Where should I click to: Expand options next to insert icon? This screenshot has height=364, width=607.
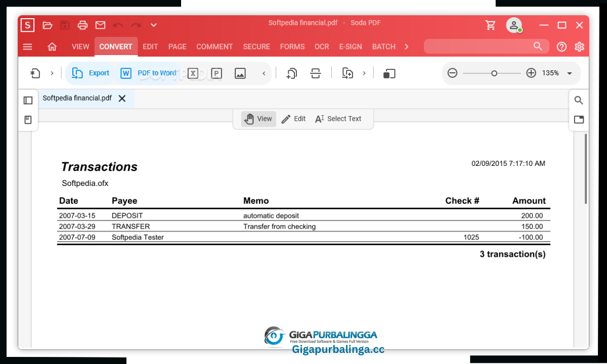click(x=364, y=73)
